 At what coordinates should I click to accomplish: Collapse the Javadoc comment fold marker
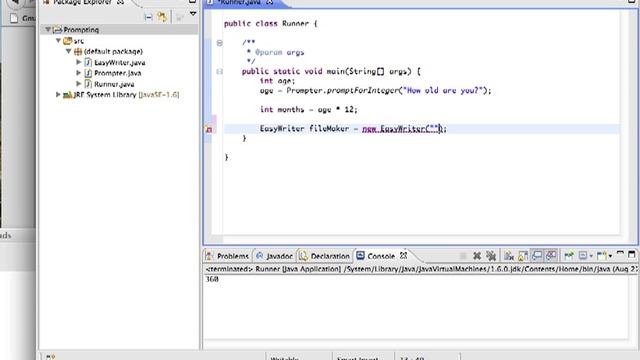click(x=220, y=43)
